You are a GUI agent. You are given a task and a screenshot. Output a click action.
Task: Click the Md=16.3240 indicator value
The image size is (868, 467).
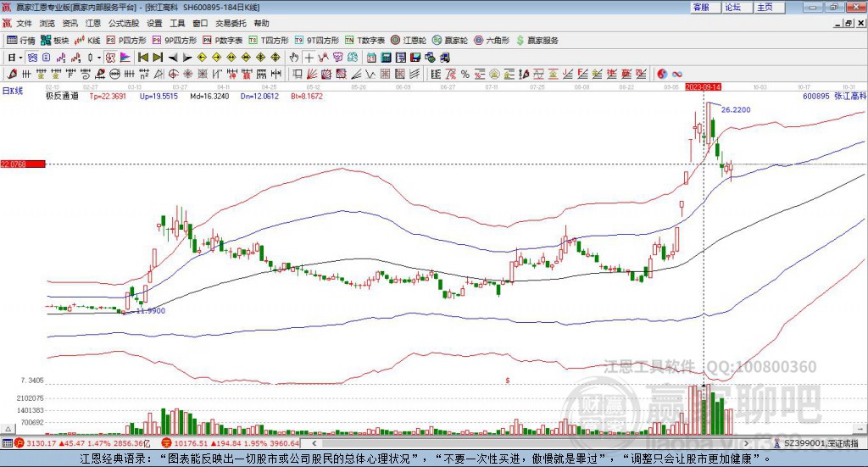(x=209, y=97)
